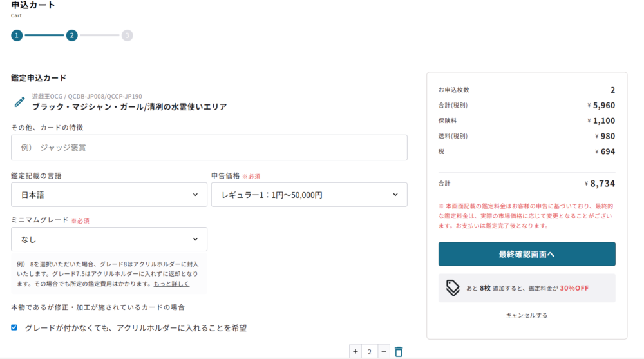Screen dimensions: 644x359
Task: Open the 鑑定記載の言語 dropdown showing 日本語
Action: click(x=109, y=195)
